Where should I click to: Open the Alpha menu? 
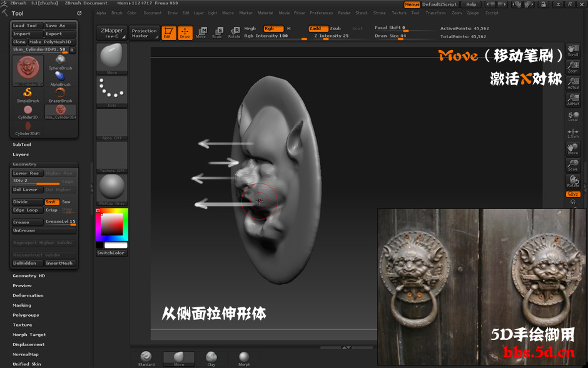(x=101, y=13)
